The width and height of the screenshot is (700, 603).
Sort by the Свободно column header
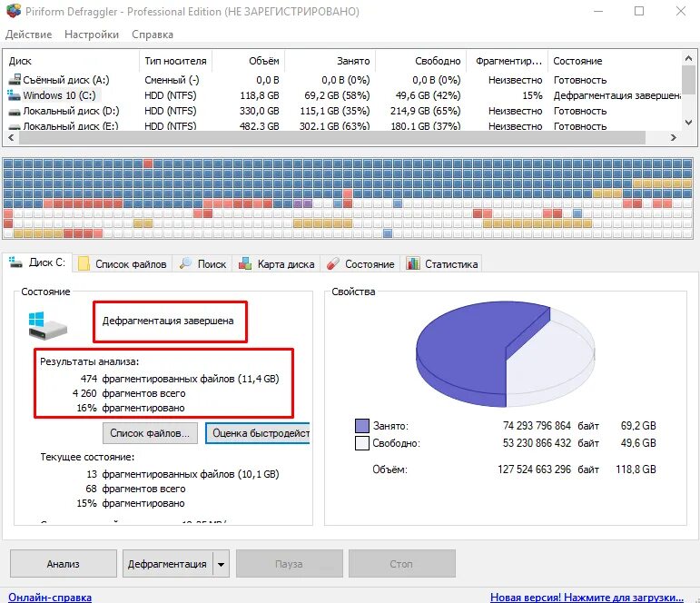(421, 61)
